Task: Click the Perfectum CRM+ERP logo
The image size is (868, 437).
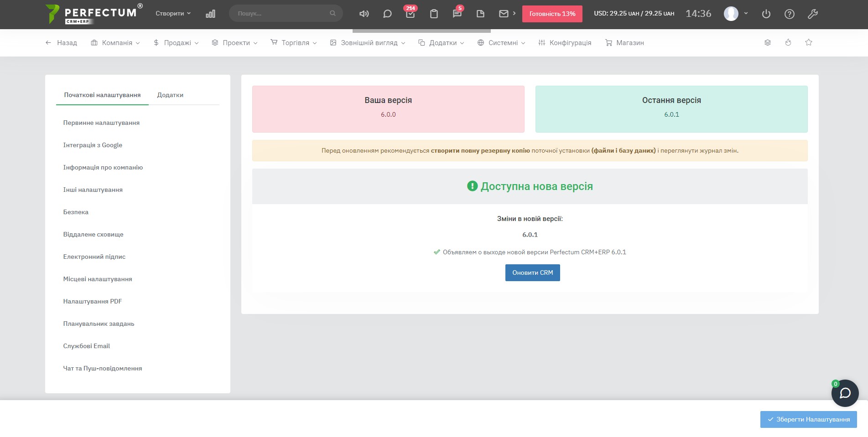Action: (x=94, y=14)
